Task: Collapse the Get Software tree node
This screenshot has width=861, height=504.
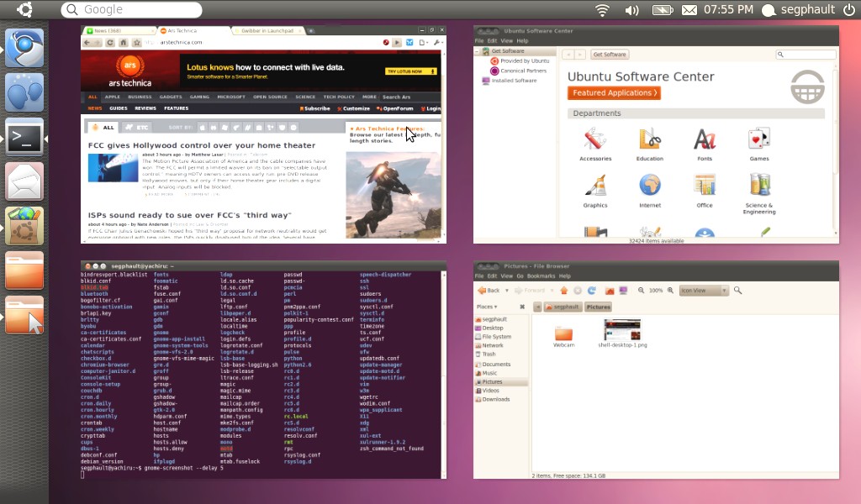Action: [477, 51]
